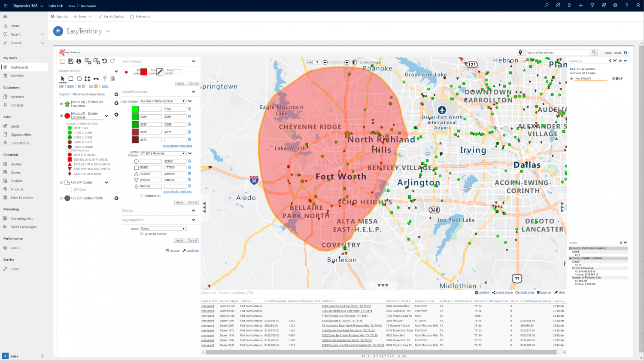
Task: Click the save map icon
Action: click(x=70, y=61)
